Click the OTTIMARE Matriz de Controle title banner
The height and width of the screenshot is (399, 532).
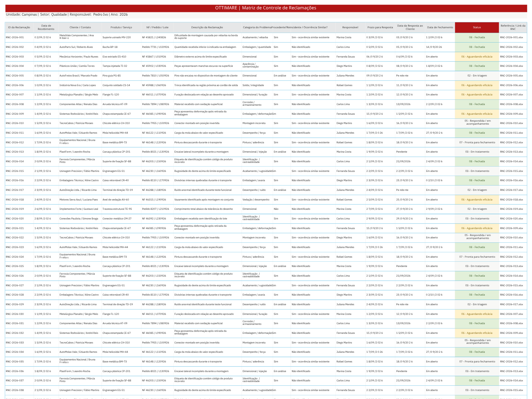point(266,8)
